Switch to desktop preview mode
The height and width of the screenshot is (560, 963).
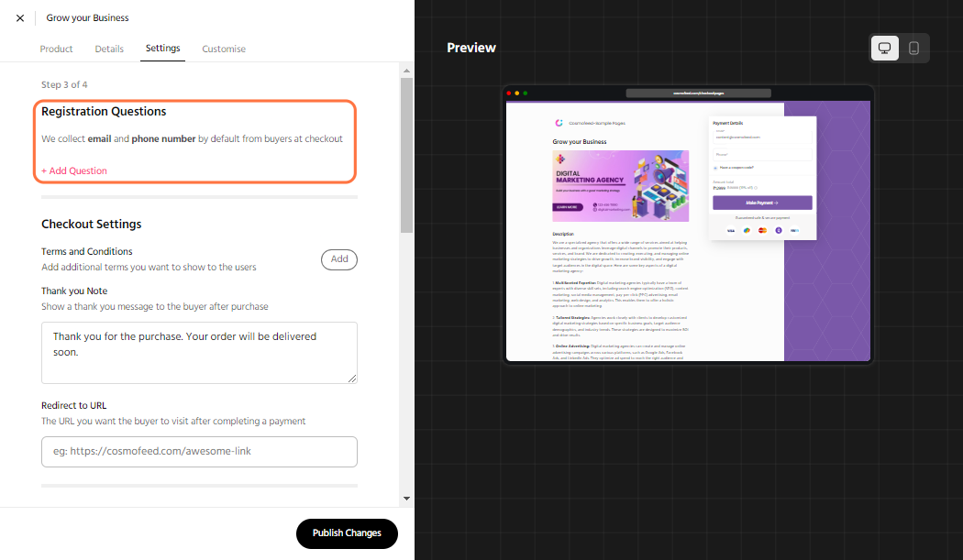coord(884,48)
